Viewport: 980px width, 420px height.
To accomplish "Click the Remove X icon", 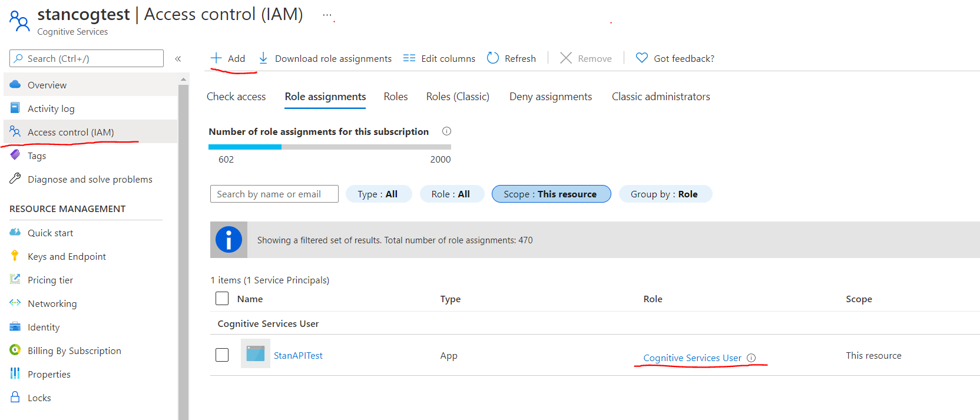I will coord(566,58).
